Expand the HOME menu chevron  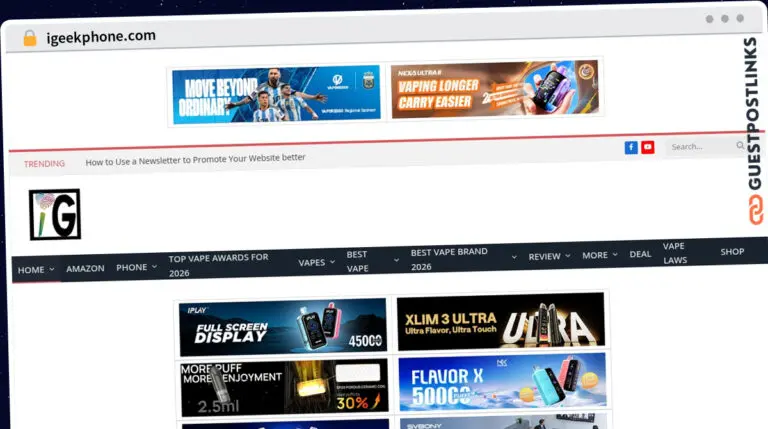(52, 269)
